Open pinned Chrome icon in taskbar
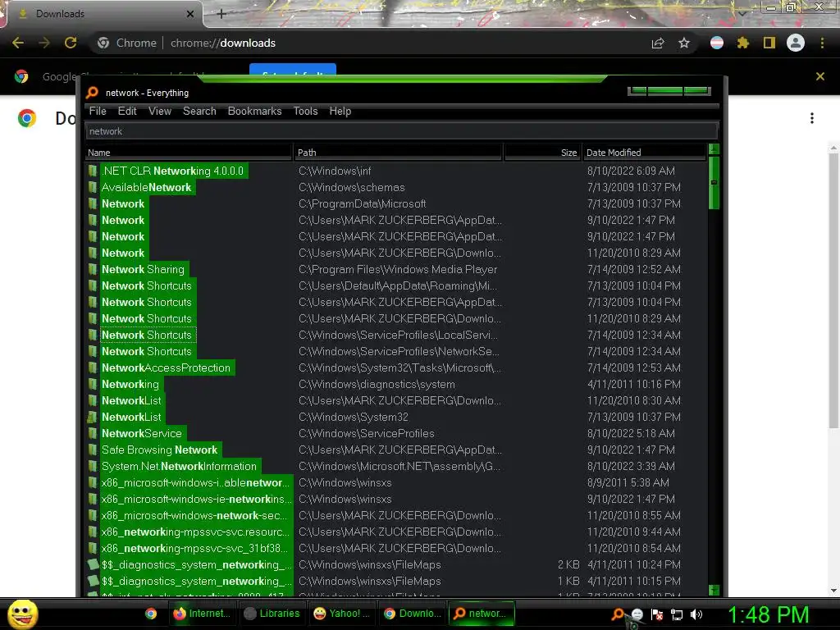Viewport: 840px width, 630px height. 151,614
